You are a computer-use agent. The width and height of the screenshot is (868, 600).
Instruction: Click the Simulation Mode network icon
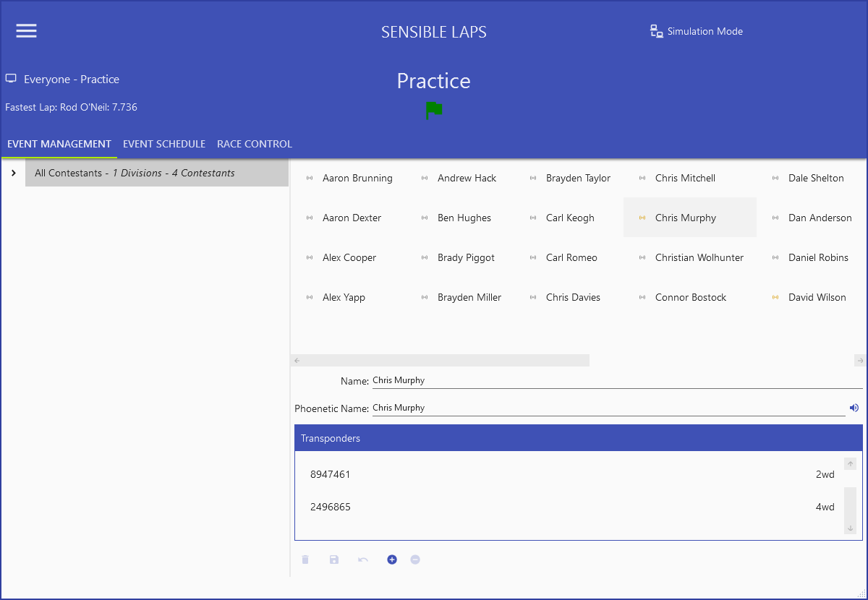coord(656,31)
